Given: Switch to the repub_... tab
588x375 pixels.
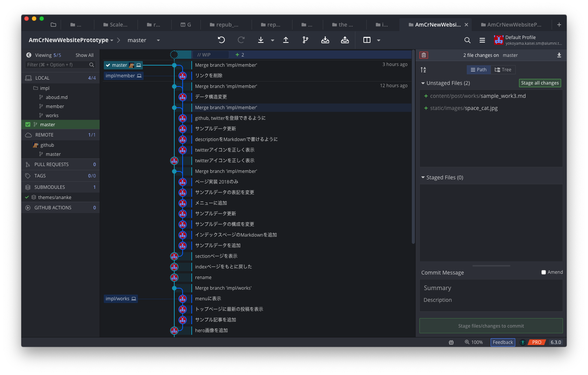Looking at the screenshot, I should pos(224,25).
